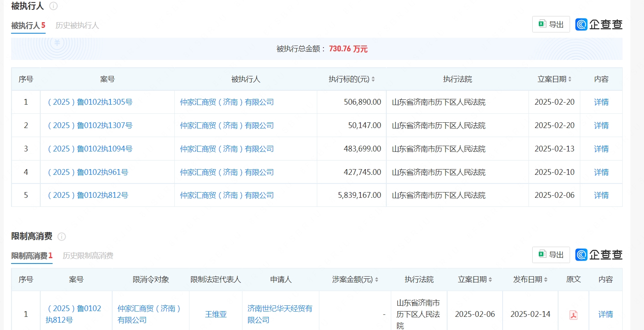Click 执行法院 header in 被执行人 table
The width and height of the screenshot is (644, 330).
457,79
